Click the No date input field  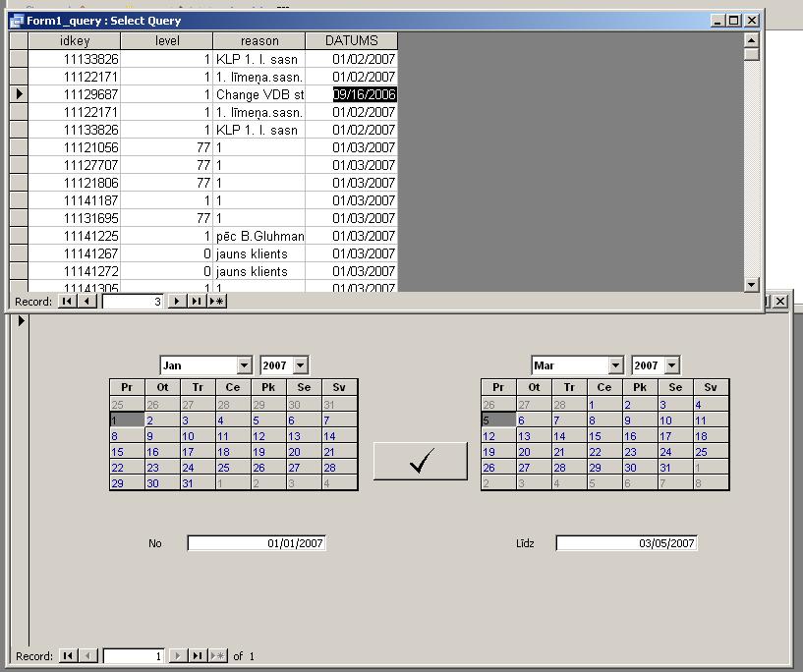tap(256, 543)
